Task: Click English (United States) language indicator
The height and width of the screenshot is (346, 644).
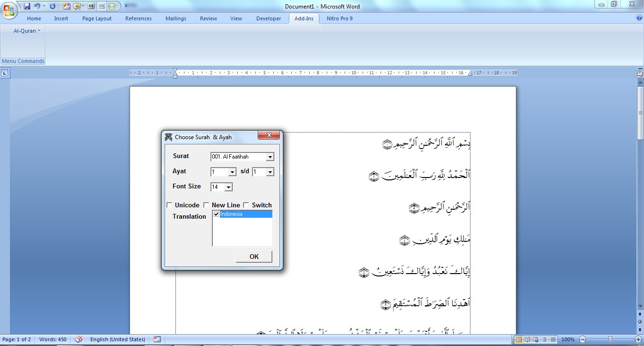Action: click(118, 339)
